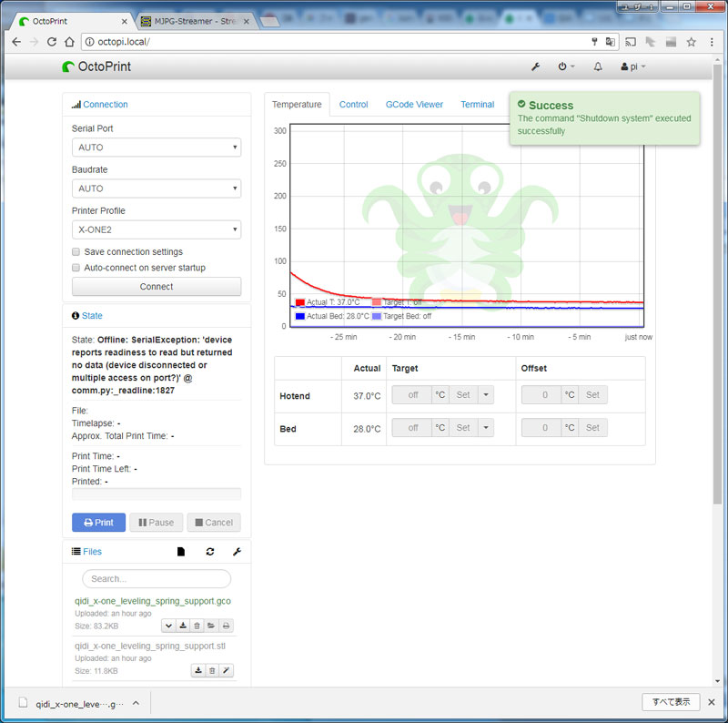Viewport: 728px width, 723px height.
Task: Enable Auto-connect on server startup checkbox
Action: coord(76,268)
